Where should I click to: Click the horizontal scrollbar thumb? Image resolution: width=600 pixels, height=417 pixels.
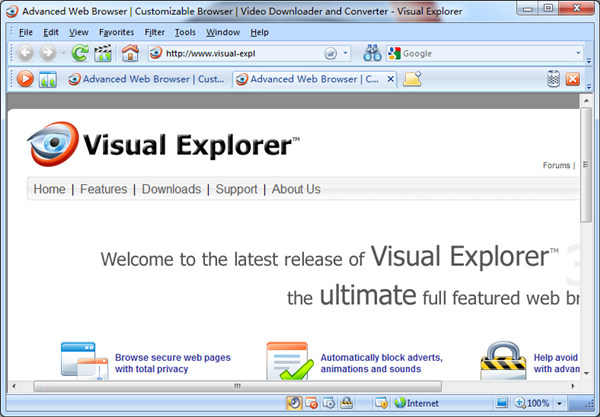(x=238, y=386)
